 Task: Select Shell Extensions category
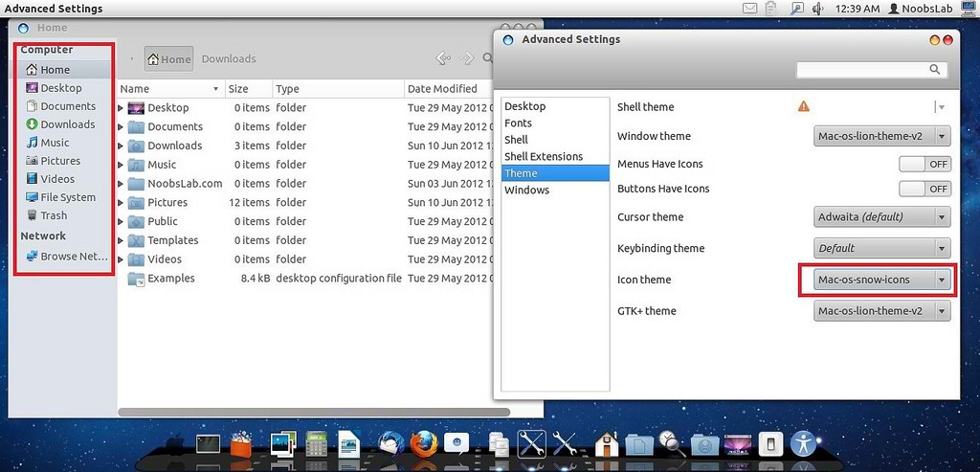point(556,156)
